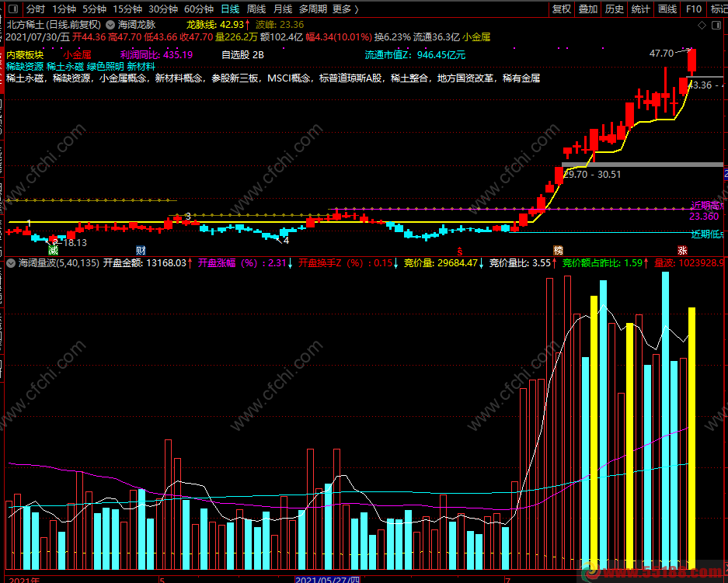Click the 稀土永磁 cyan concept tag
Image resolution: width=728 pixels, height=583 pixels.
(65, 66)
